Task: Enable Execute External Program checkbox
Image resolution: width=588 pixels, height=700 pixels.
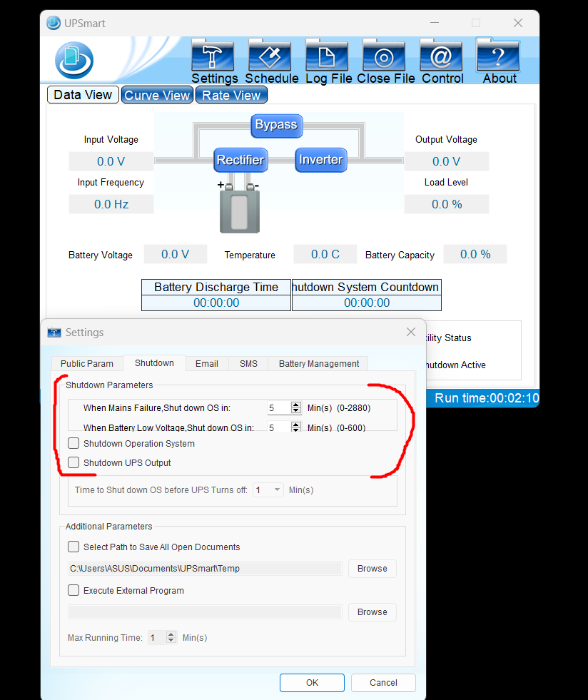Action: [73, 591]
